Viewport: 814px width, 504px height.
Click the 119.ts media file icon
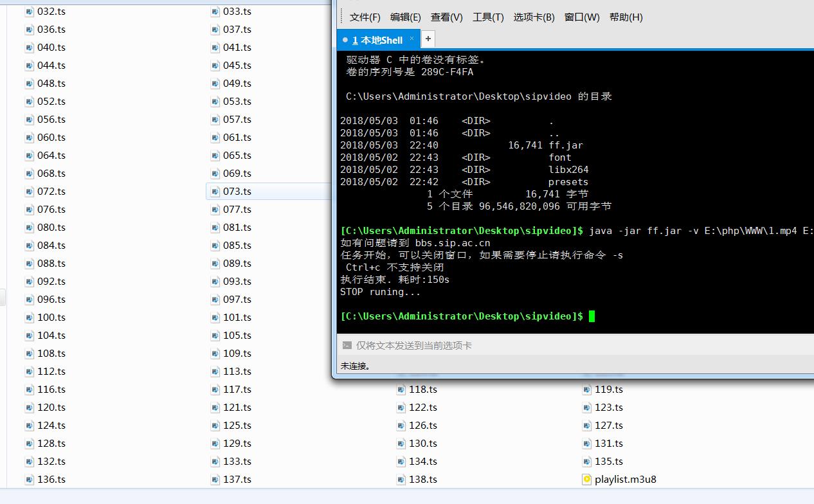click(x=586, y=389)
